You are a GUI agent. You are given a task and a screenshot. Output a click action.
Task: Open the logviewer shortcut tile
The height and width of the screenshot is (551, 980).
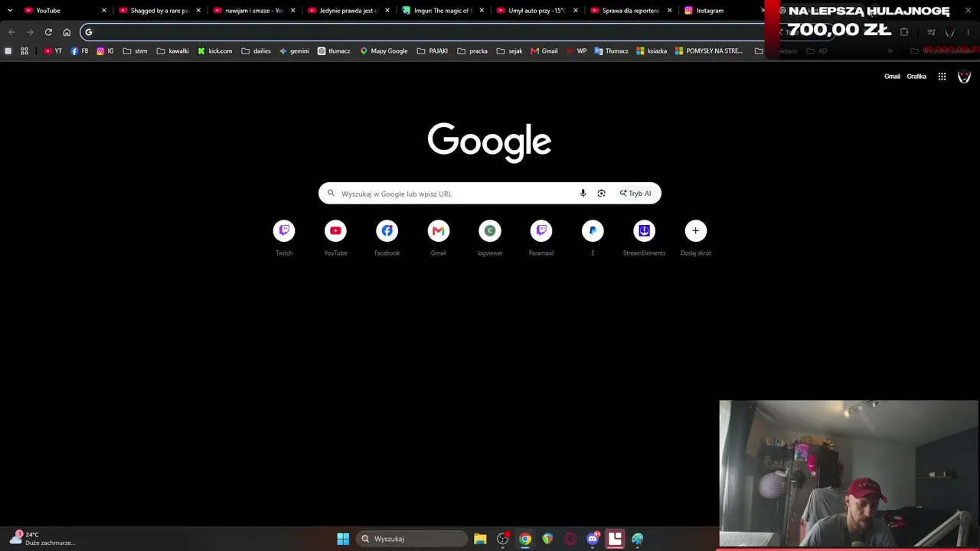(x=490, y=238)
